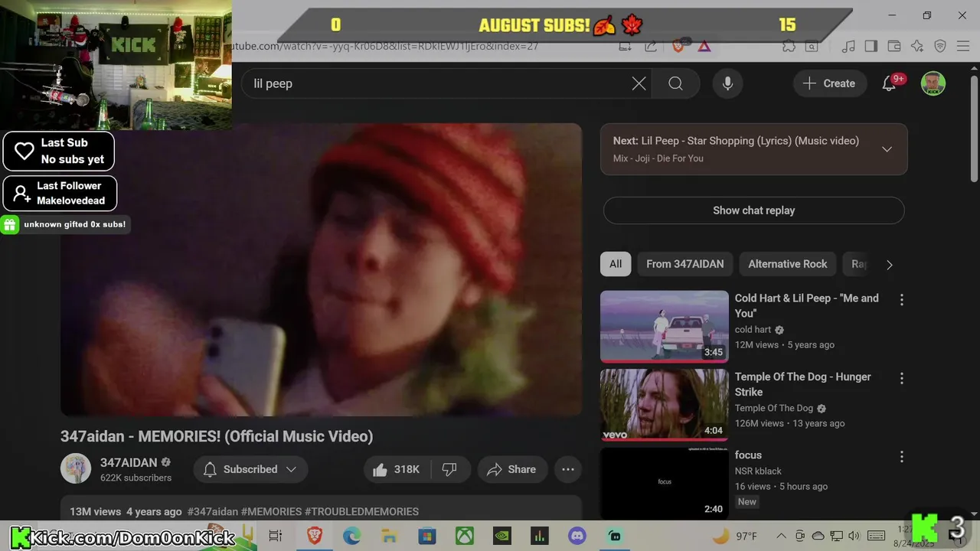Open NVIDIA app from taskbar
980x551 pixels.
[x=502, y=536]
